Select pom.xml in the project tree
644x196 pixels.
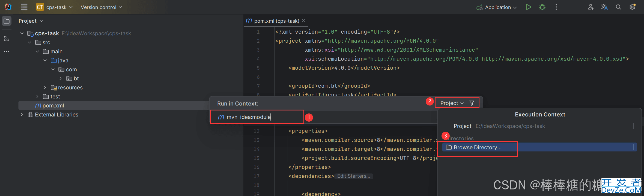tap(50, 106)
